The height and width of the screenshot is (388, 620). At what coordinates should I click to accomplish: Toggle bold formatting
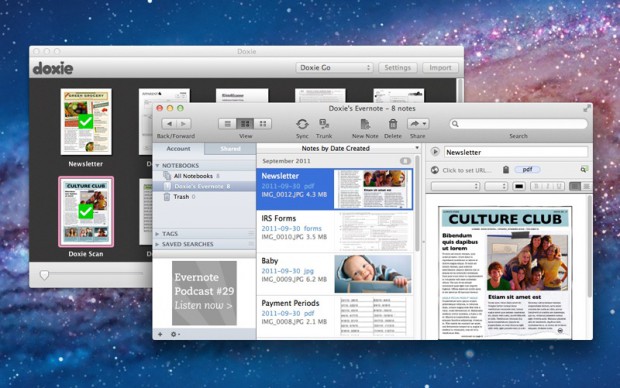pos(536,186)
